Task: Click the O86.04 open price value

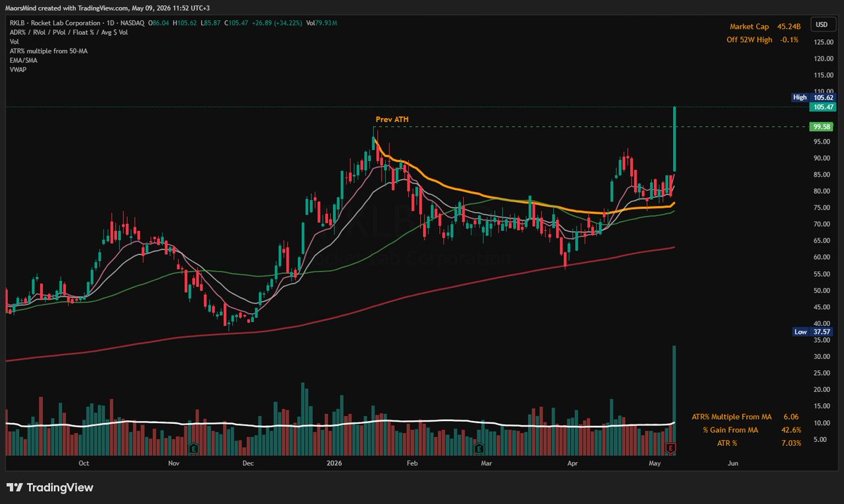Action: tap(159, 23)
